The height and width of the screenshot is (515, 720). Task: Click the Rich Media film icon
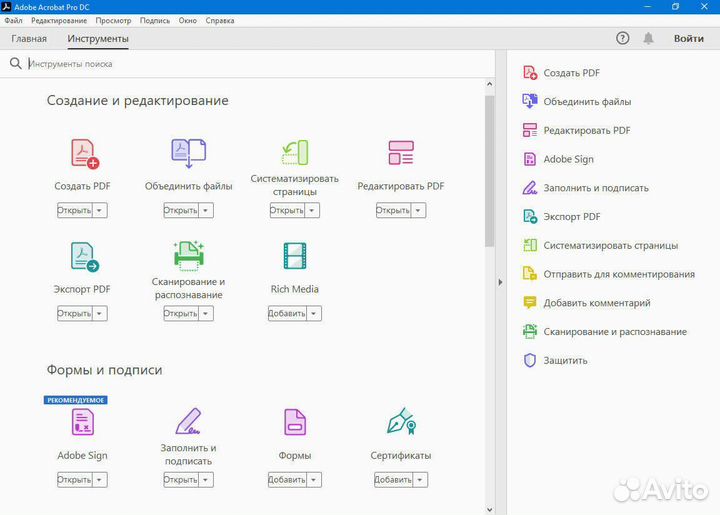pyautogui.click(x=295, y=256)
